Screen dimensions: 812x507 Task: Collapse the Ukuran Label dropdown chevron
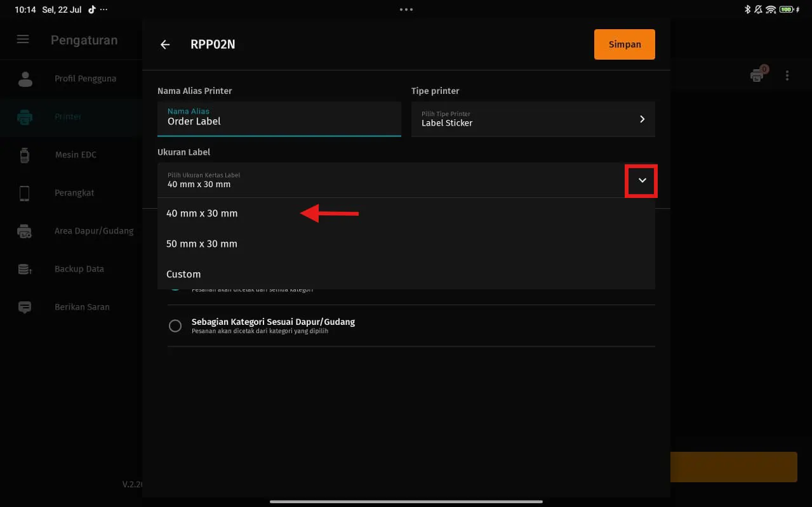click(x=642, y=181)
